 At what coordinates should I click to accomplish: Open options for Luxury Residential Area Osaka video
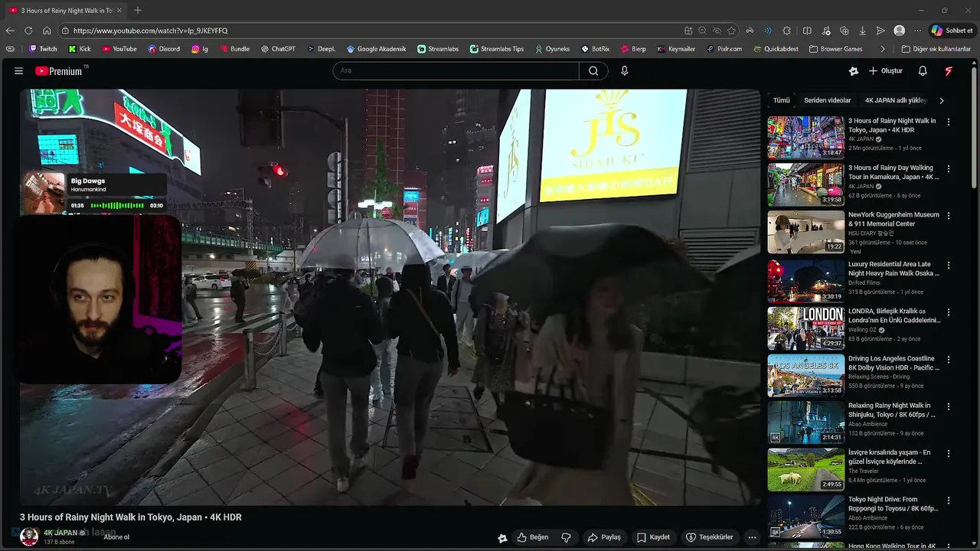point(949,265)
